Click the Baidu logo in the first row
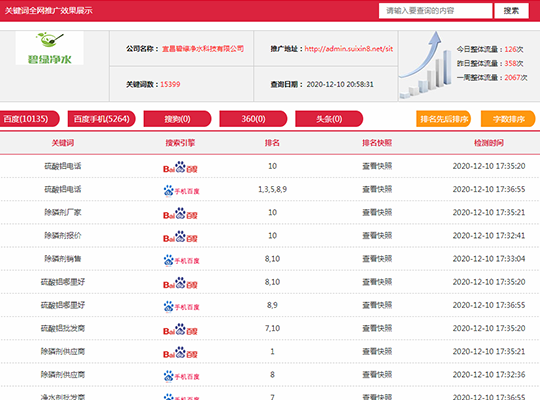Screen dimensions: 540x400 [180, 167]
